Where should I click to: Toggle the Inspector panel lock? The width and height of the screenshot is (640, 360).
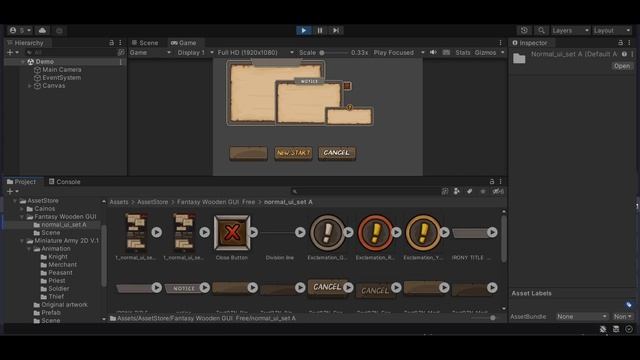click(620, 43)
